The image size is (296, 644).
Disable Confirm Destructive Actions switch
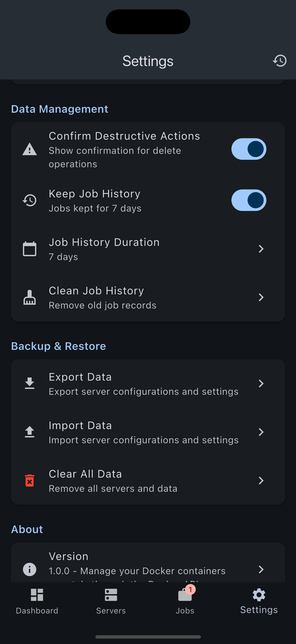249,149
